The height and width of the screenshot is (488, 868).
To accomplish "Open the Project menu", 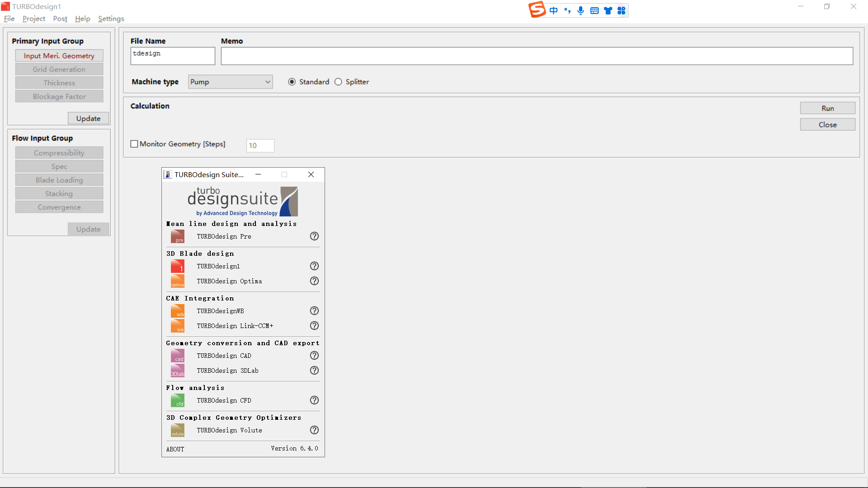I will point(34,19).
